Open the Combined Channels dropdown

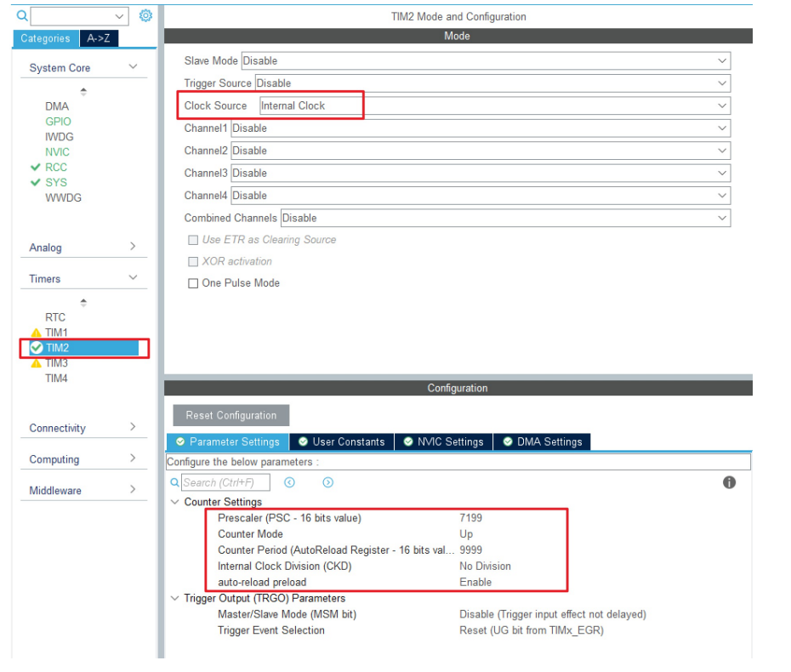point(505,218)
